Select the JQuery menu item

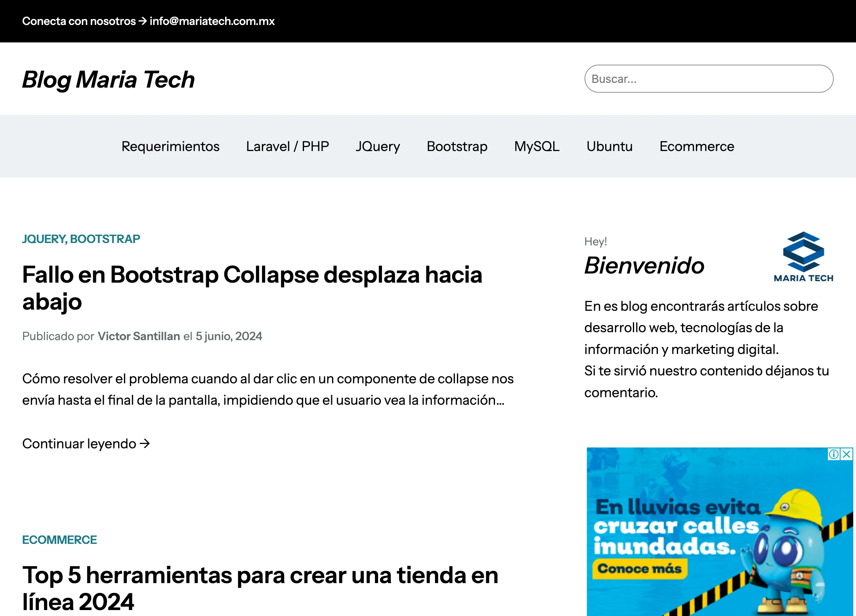point(378,146)
